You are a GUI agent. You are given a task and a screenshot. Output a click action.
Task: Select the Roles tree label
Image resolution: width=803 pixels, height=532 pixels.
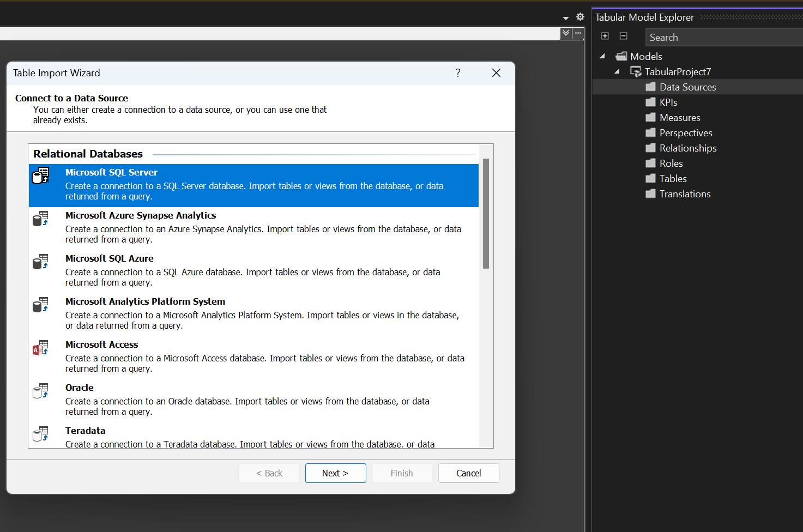tap(671, 164)
